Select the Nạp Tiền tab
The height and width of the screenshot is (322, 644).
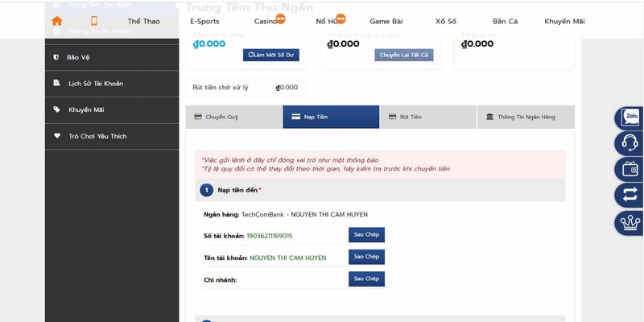[x=330, y=118]
